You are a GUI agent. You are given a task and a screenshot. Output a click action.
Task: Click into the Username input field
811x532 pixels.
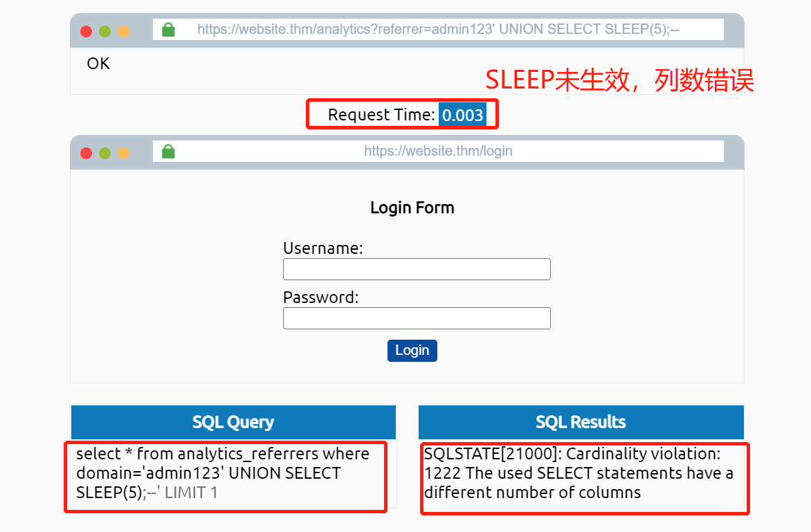coord(417,269)
